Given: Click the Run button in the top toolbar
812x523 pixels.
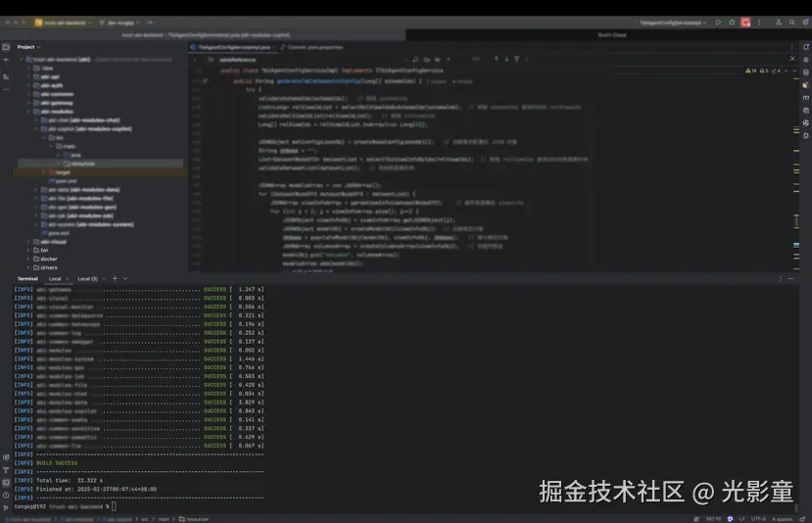Looking at the screenshot, I should pos(718,23).
